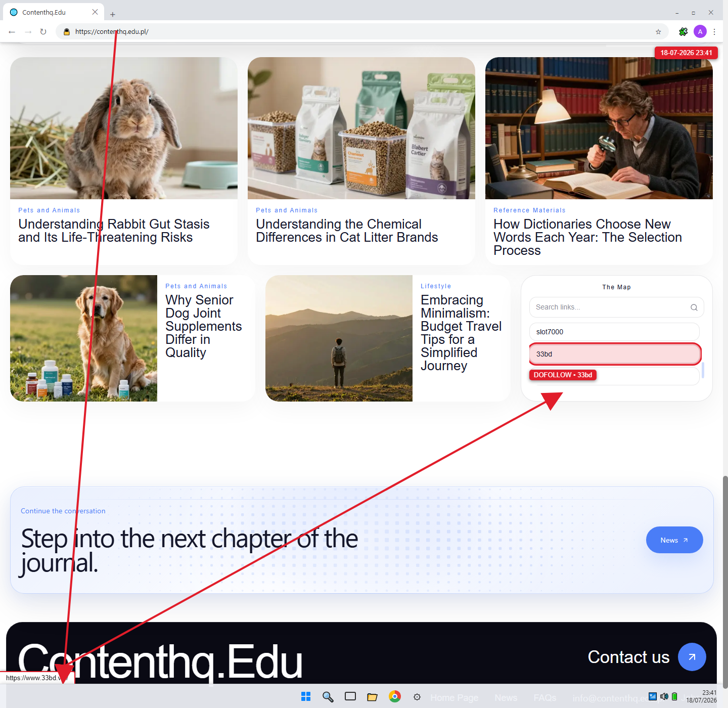728x708 pixels.
Task: Click the golden retriever thumbnail
Action: click(x=83, y=338)
